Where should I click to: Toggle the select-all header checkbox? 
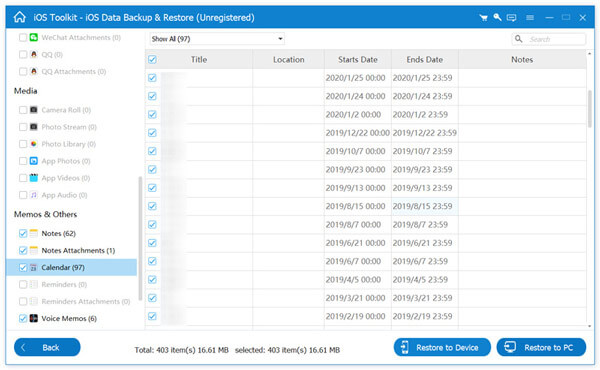(152, 59)
